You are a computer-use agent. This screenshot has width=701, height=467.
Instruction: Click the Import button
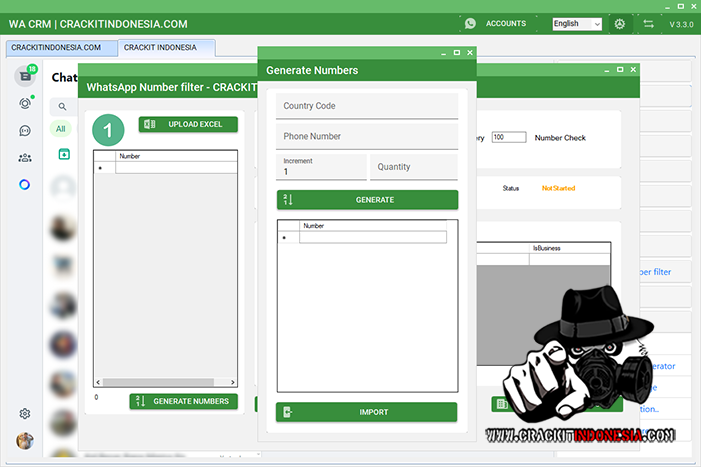pos(367,412)
